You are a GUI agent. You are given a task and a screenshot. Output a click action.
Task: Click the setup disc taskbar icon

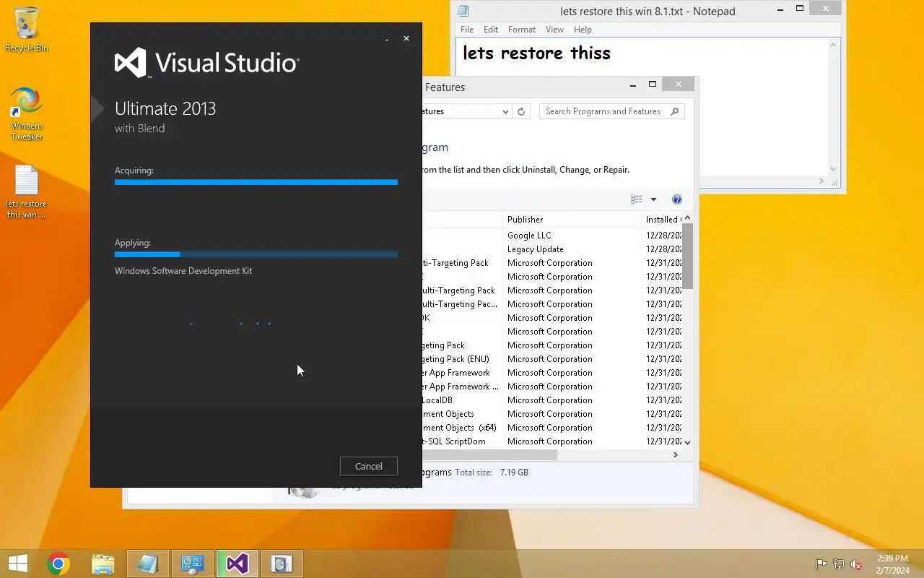click(x=282, y=564)
